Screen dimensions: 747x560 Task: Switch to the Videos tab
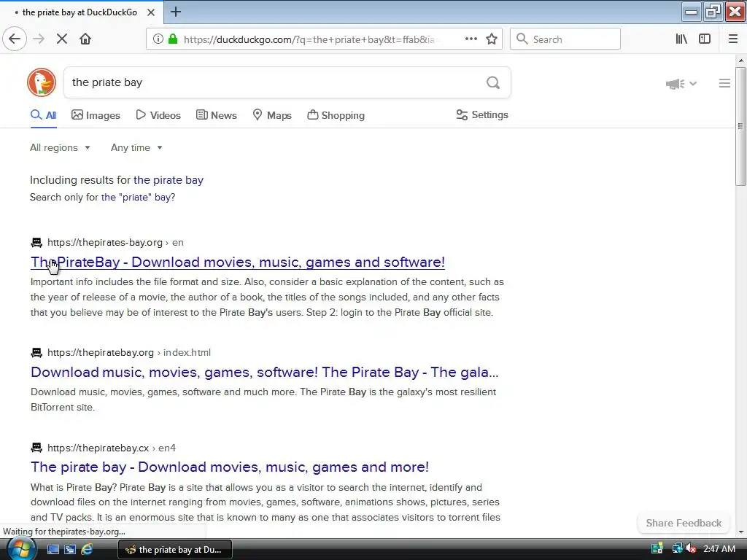point(158,115)
